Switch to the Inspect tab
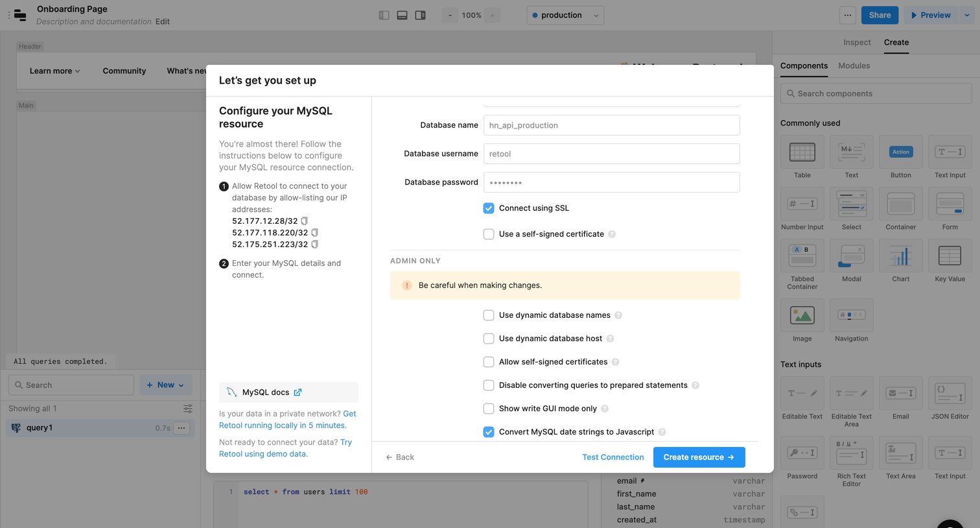The image size is (980, 528). [857, 42]
